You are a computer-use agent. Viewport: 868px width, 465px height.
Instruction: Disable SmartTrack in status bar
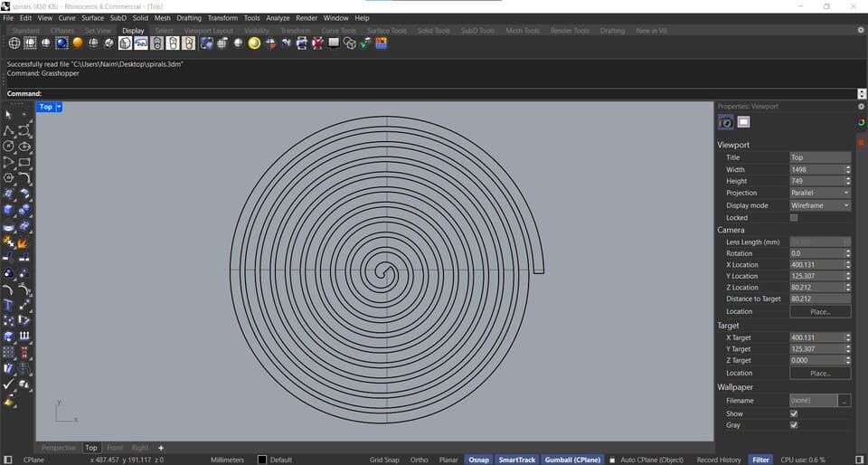click(517, 460)
